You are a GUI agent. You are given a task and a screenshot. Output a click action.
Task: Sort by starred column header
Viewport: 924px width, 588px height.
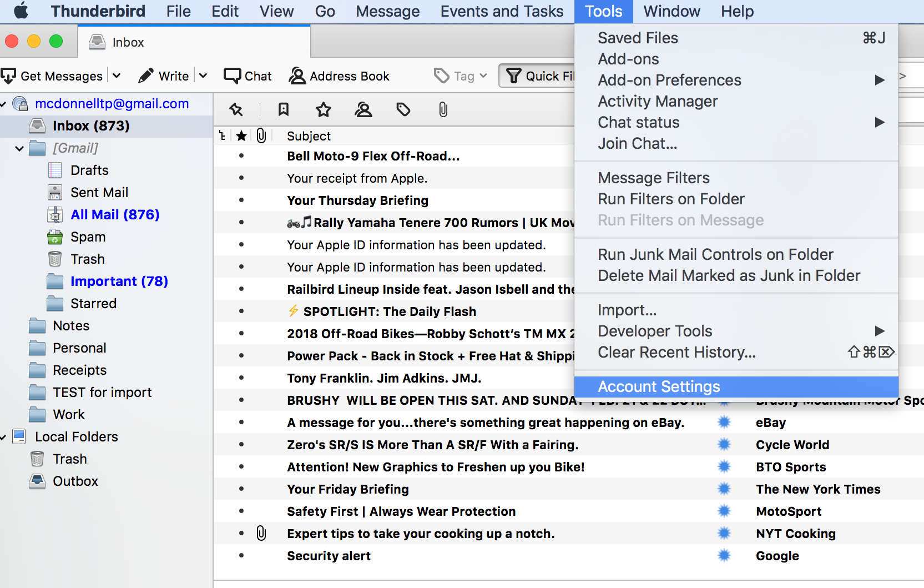[x=241, y=135]
